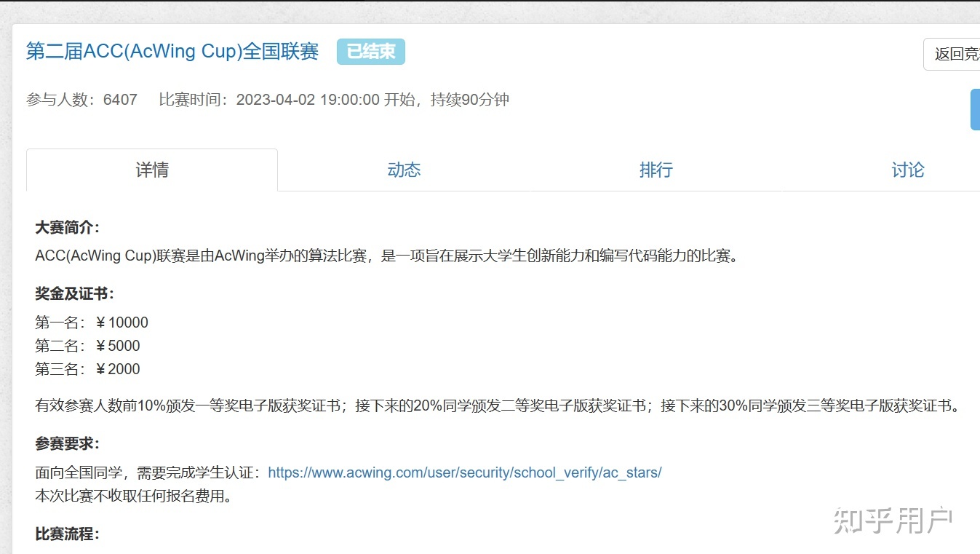Click the 第一名：￥10000 line
Screen dimensions: 980x554
[x=92, y=322]
